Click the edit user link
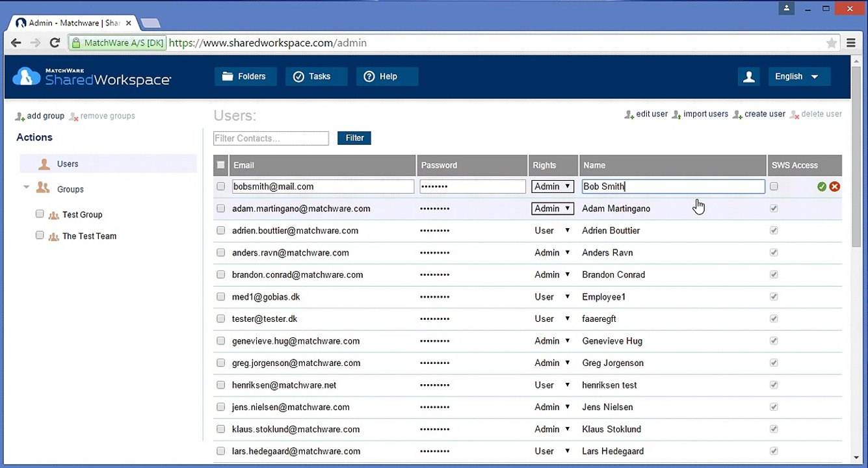The width and height of the screenshot is (868, 468). [x=652, y=114]
